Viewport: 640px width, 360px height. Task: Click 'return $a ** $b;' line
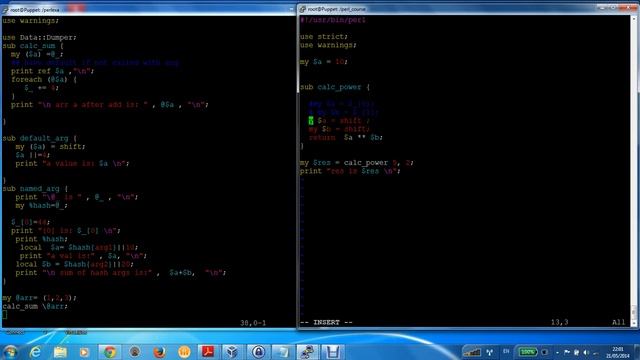pos(346,137)
